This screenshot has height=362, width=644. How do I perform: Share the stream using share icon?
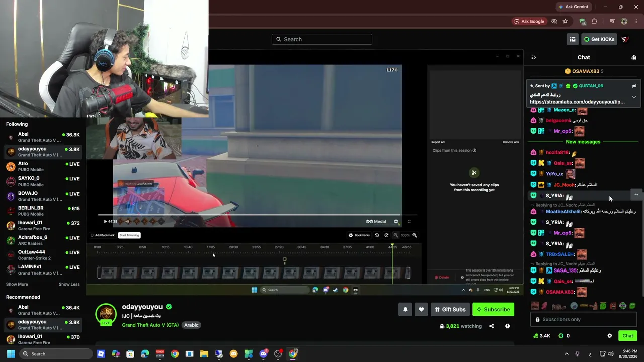[x=492, y=326]
